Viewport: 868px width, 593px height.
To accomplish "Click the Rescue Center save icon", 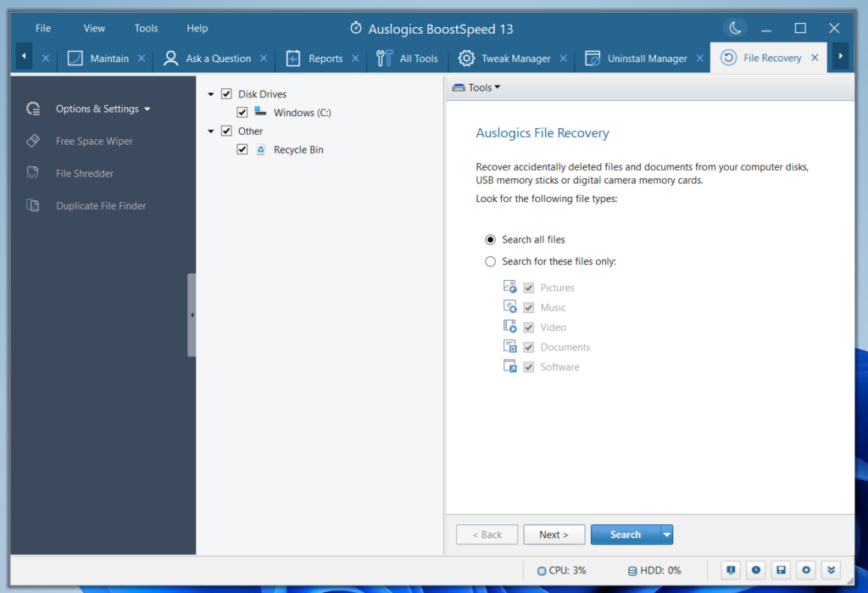I will click(781, 570).
